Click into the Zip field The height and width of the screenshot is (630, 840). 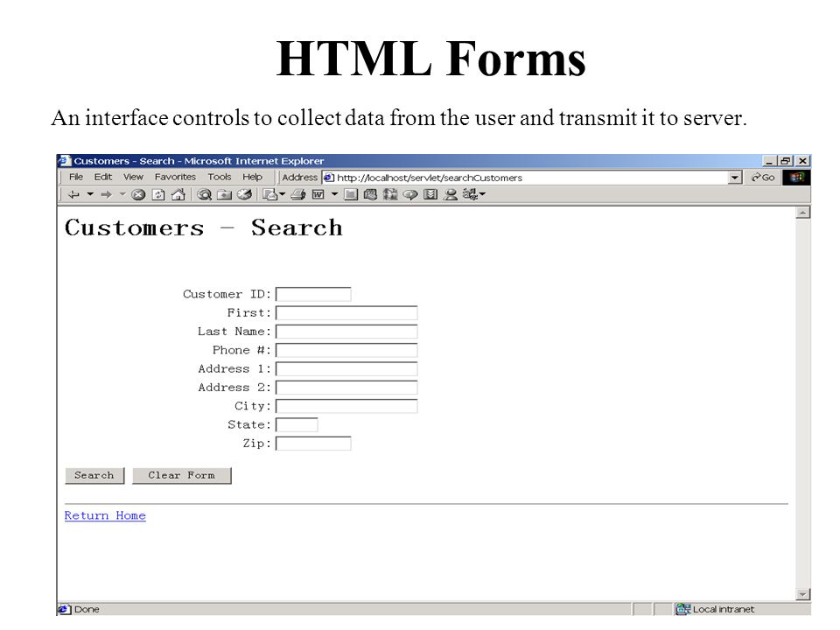[x=313, y=444]
